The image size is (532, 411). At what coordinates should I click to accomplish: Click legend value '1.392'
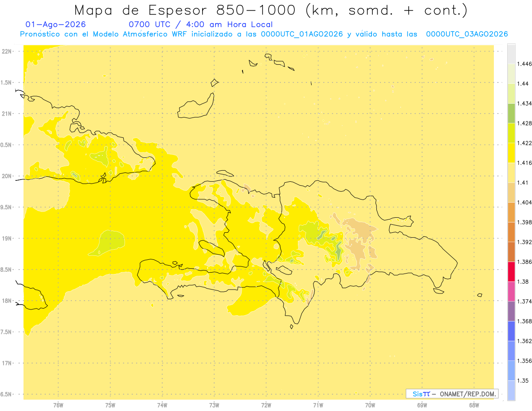tap(524, 242)
